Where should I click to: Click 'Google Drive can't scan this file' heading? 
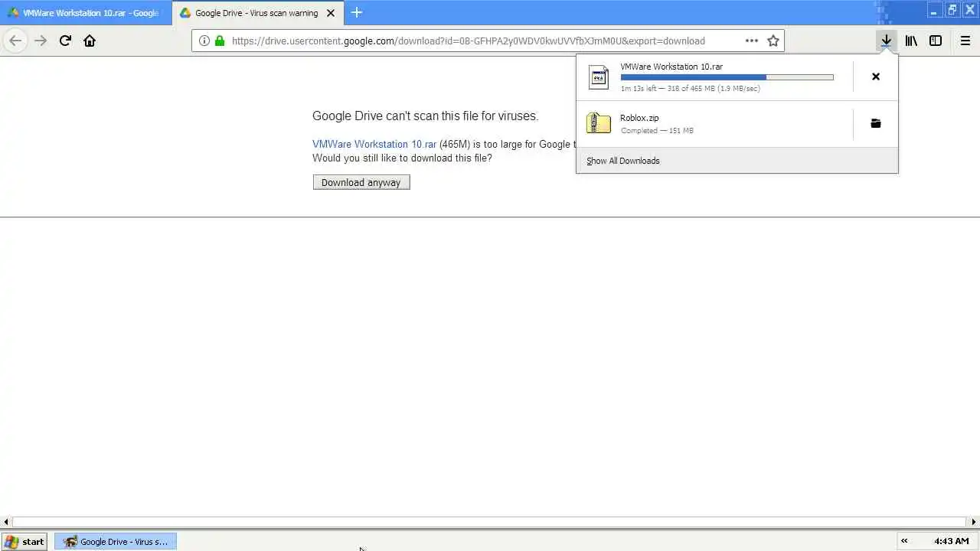click(425, 116)
